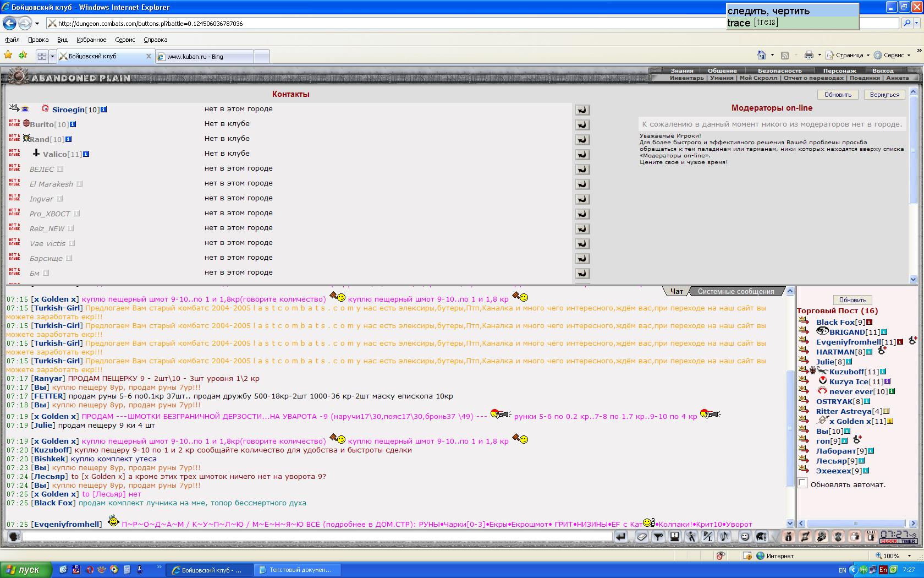
Task: Click the translit P/L icon
Action: (707, 536)
